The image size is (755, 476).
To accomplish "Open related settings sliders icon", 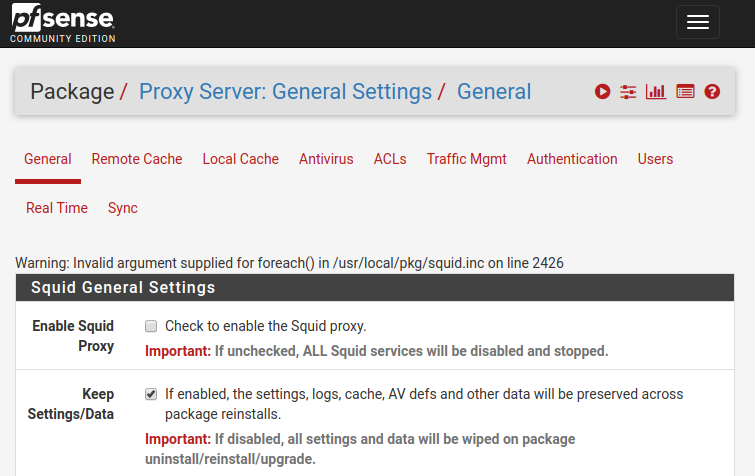I will (x=628, y=92).
